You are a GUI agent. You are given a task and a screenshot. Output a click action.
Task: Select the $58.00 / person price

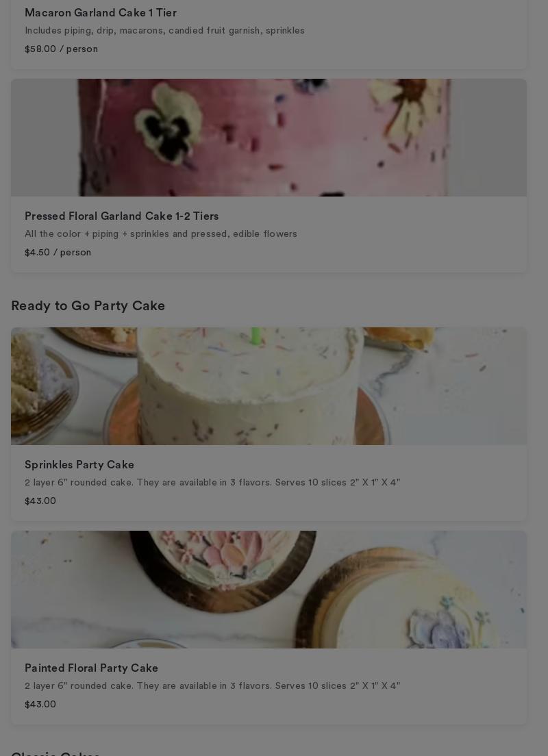pos(61,49)
